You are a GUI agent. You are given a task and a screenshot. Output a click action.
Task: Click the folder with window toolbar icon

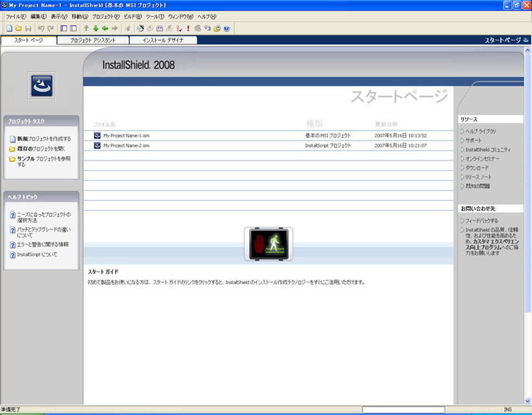217,29
